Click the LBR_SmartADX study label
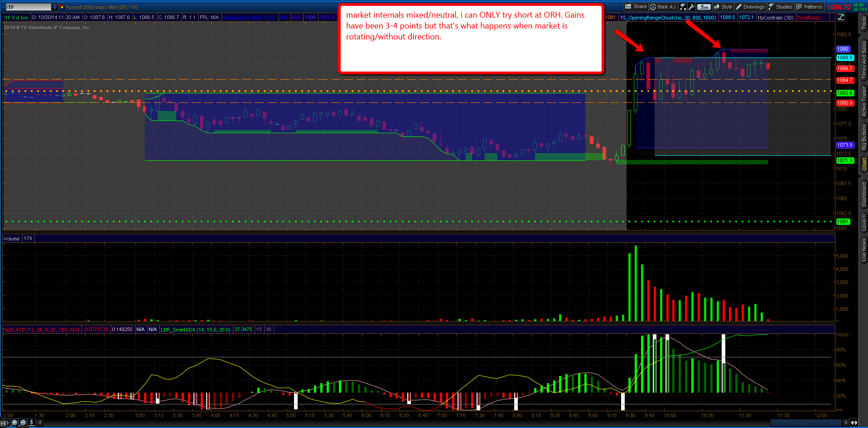The width and height of the screenshot is (868, 428). (x=196, y=330)
